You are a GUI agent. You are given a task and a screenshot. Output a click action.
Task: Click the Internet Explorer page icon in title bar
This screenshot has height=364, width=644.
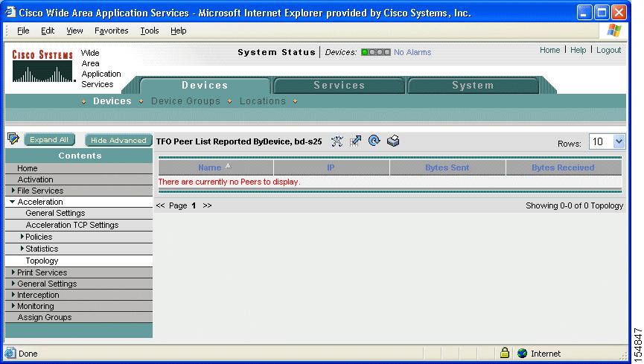click(x=10, y=13)
